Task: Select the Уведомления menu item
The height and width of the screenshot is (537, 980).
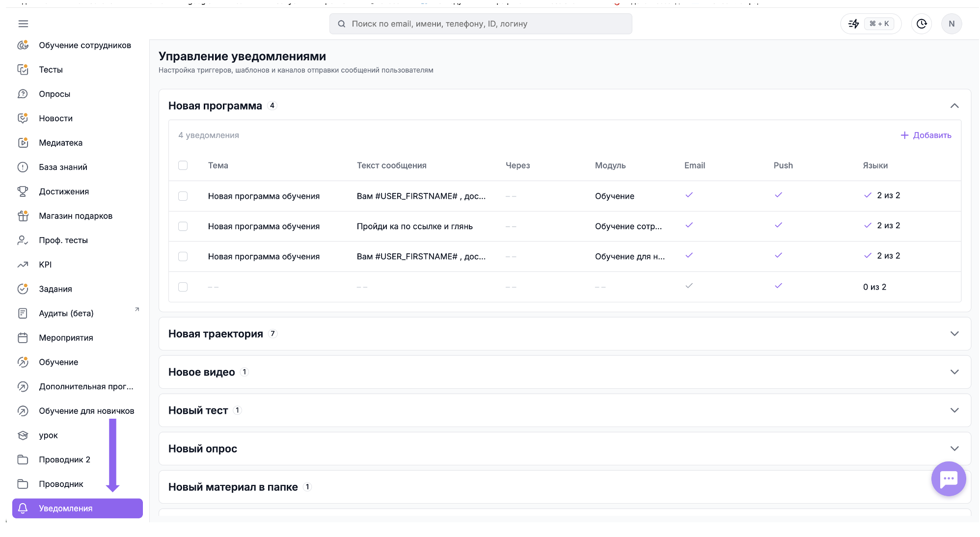Action: (x=78, y=509)
